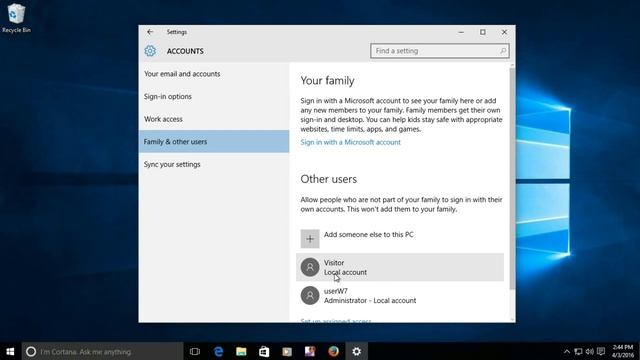Open the Windows Start menu
The width and height of the screenshot is (640, 360).
(x=11, y=351)
